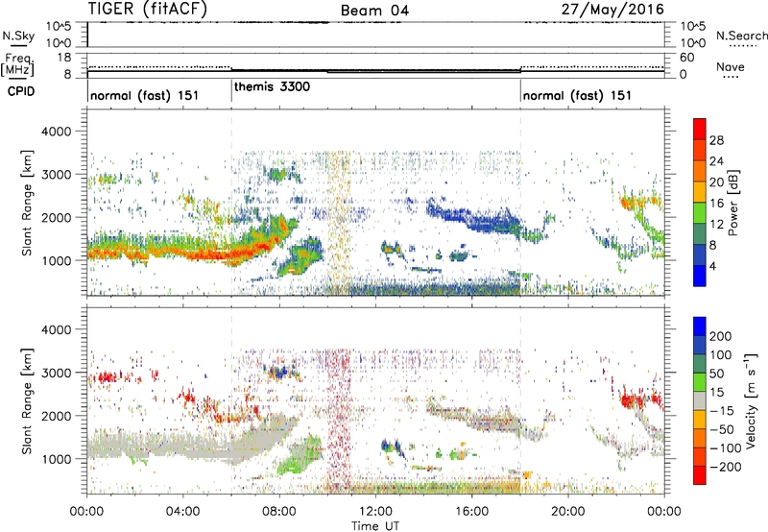Click the 'Velocity [m s-1]' color bar title

click(x=751, y=400)
